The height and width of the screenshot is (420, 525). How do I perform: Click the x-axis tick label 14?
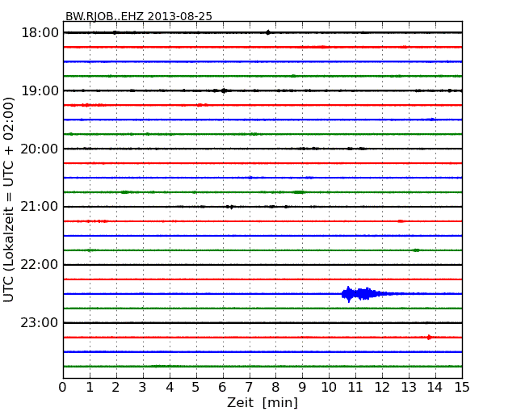pos(435,388)
